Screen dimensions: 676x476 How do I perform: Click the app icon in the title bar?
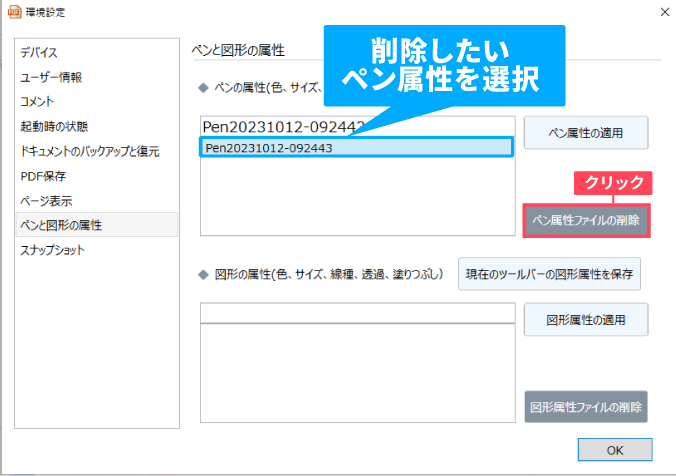[x=14, y=12]
